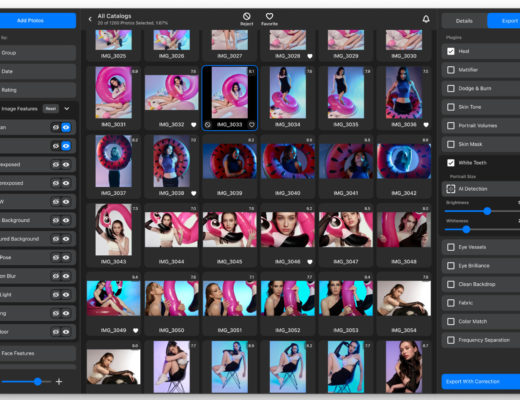Click the AI Detection frame icon

pos(451,189)
